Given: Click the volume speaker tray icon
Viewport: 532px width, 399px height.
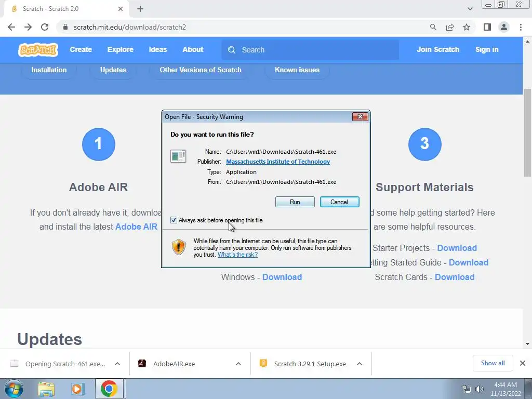Looking at the screenshot, I should (x=480, y=389).
